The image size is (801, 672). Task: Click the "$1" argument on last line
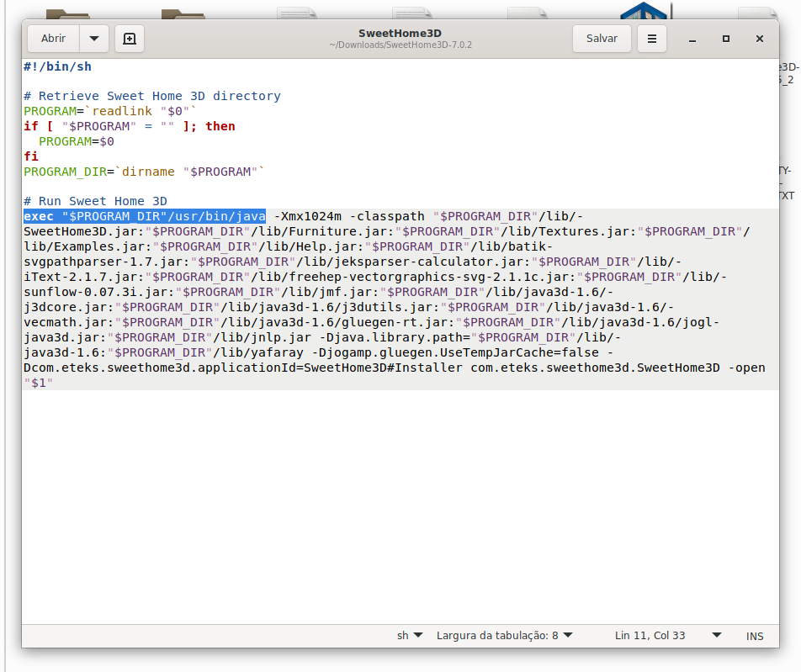coord(39,383)
